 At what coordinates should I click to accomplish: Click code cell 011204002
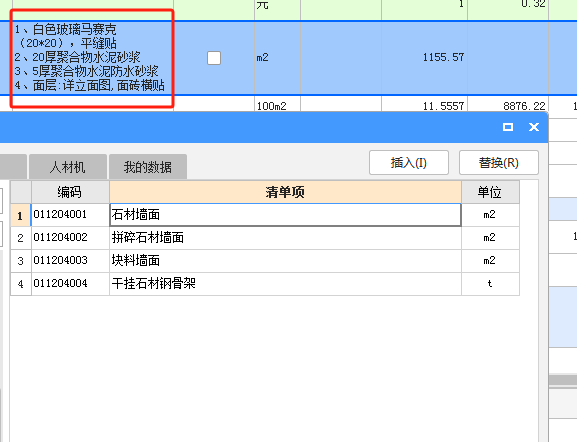click(70, 238)
